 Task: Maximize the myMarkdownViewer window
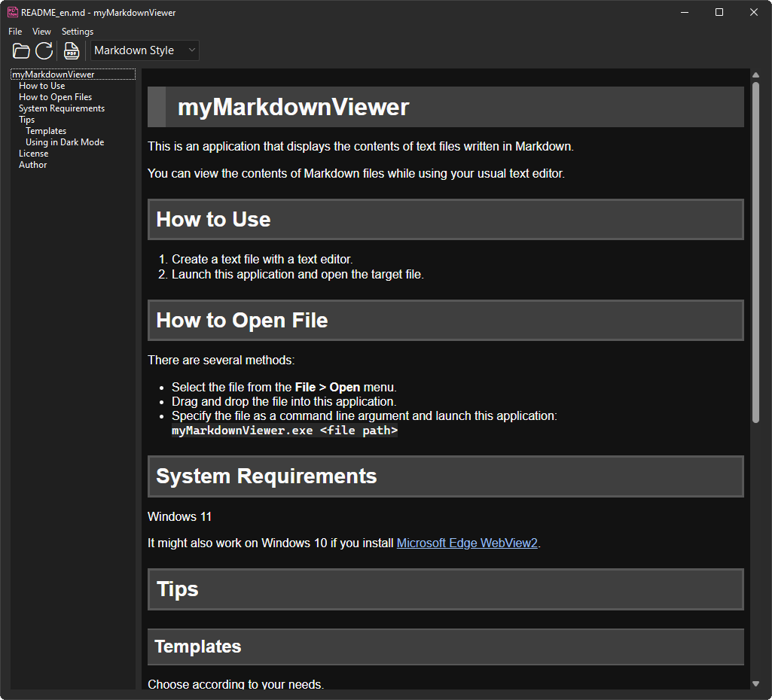[x=719, y=12]
